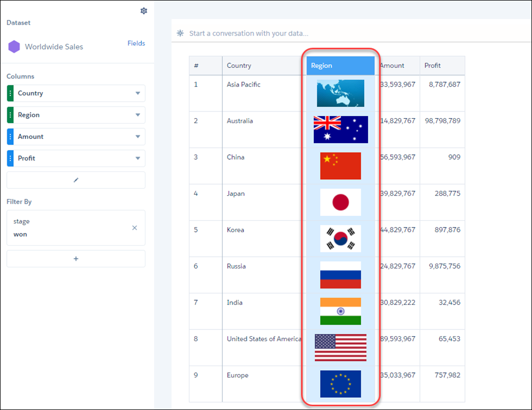The image size is (532, 410).
Task: Grab the Profit column drag handle
Action: point(10,158)
